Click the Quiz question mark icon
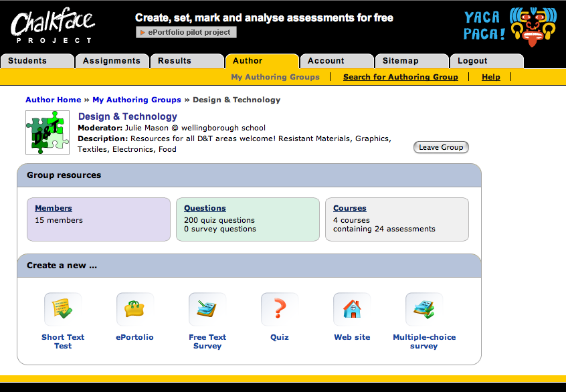566x392 pixels. click(x=280, y=309)
